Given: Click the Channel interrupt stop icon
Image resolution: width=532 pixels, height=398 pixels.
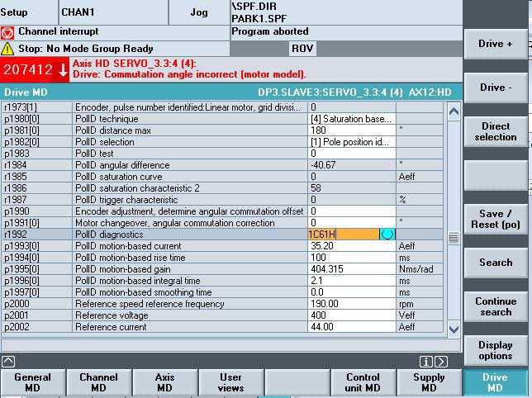Looking at the screenshot, I should click(7, 32).
